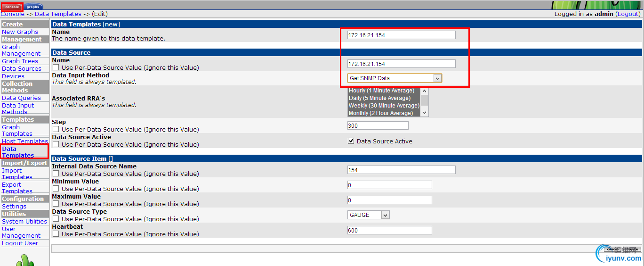The image size is (644, 266).
Task: Click the Data Source Name field
Action: click(x=402, y=64)
